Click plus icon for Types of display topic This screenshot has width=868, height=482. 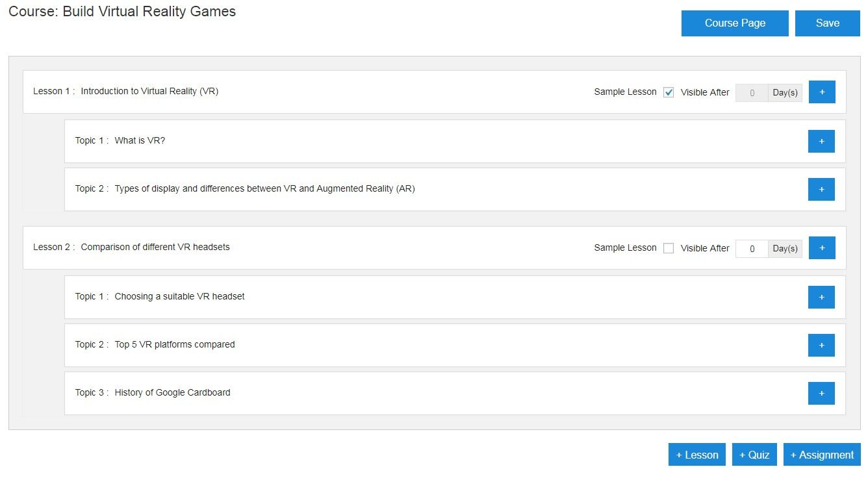(821, 189)
